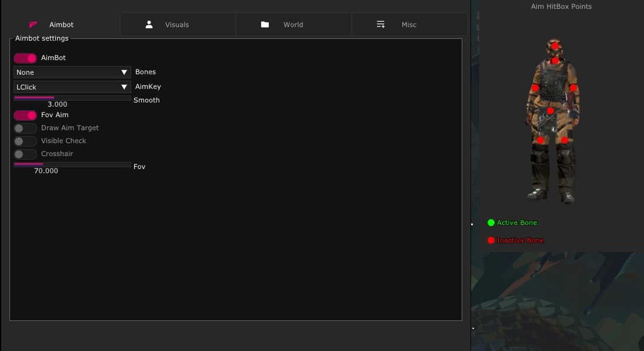Click the folder icon for World
Image resolution: width=644 pixels, height=351 pixels.
pos(265,25)
